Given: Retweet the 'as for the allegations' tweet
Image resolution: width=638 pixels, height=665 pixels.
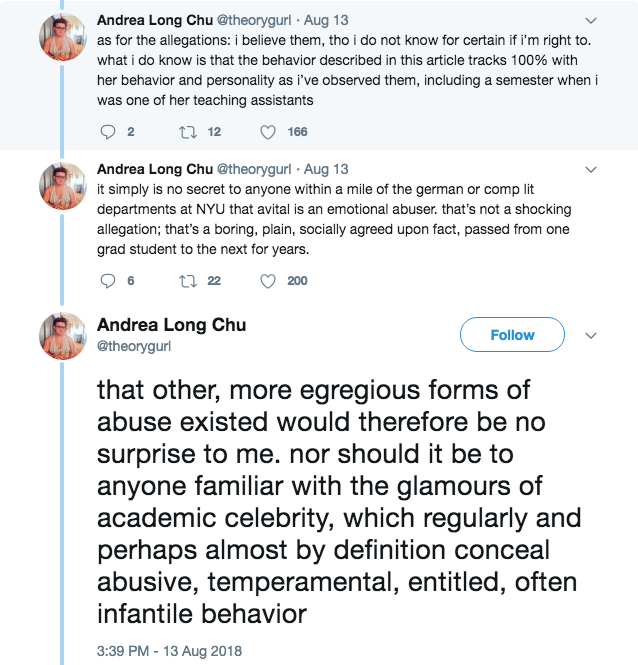Looking at the screenshot, I should (189, 132).
